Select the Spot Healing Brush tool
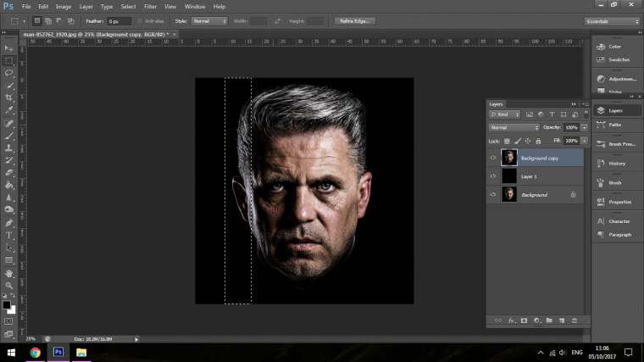This screenshot has width=644, height=362. [x=8, y=123]
